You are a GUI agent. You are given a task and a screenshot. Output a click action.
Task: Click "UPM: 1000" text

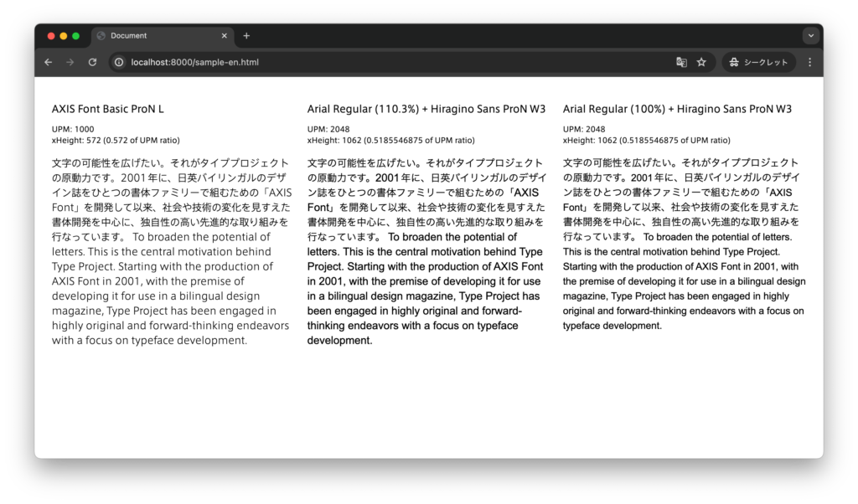73,129
